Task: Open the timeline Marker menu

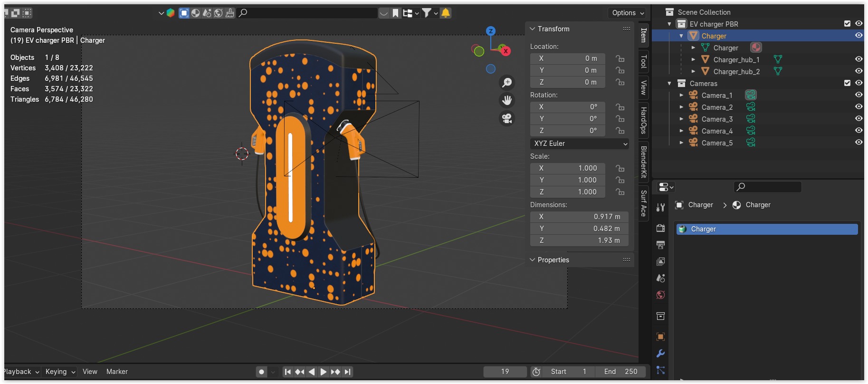Action: (117, 372)
